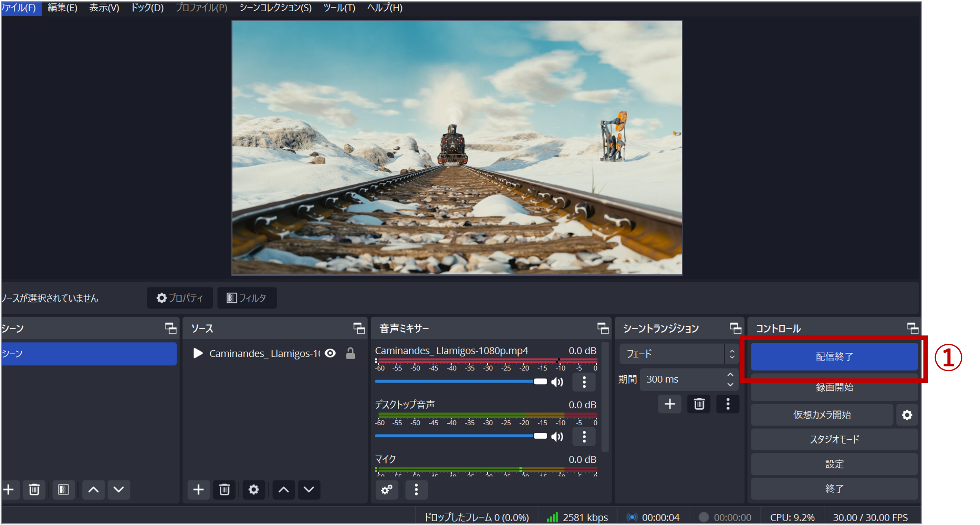Open virtual camera settings gear

(x=907, y=415)
